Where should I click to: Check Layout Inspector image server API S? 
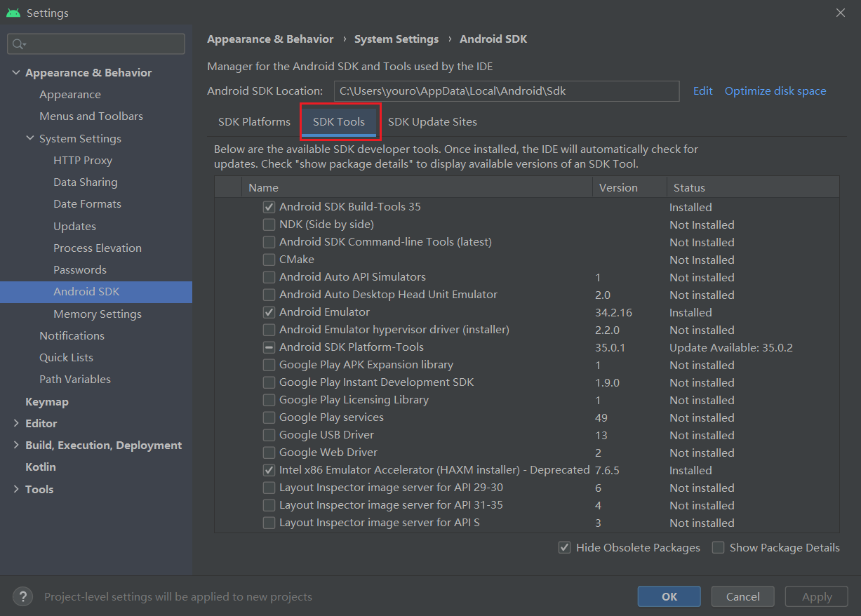(x=269, y=523)
